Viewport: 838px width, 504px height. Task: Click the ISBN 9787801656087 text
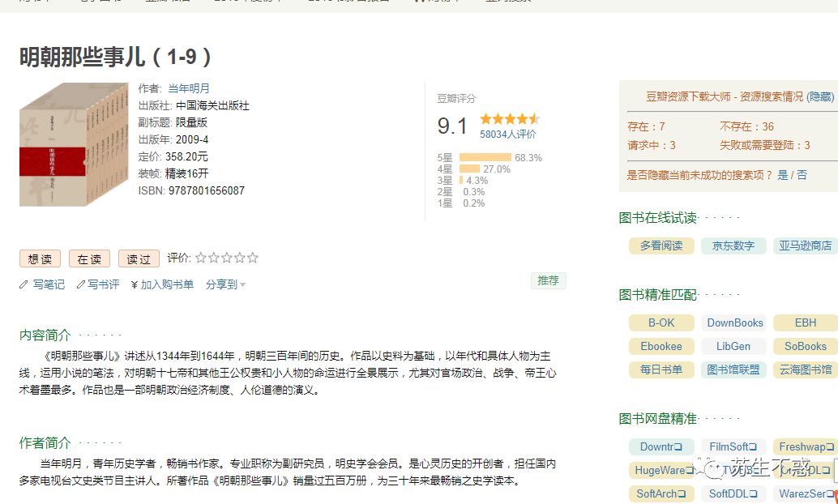tap(191, 190)
